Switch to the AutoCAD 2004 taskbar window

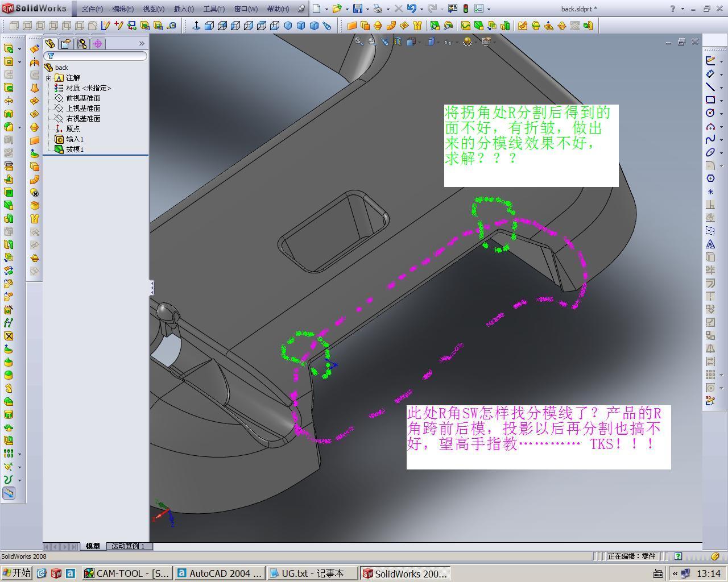pyautogui.click(x=220, y=573)
